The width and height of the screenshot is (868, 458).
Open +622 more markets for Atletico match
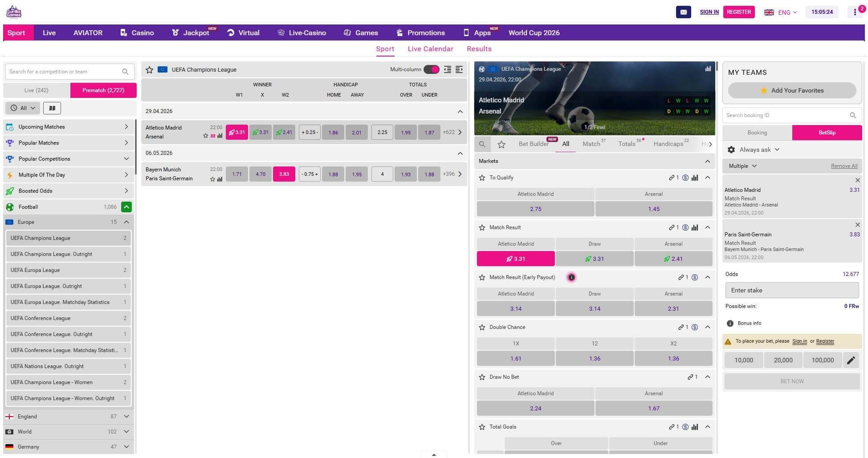pyautogui.click(x=452, y=132)
